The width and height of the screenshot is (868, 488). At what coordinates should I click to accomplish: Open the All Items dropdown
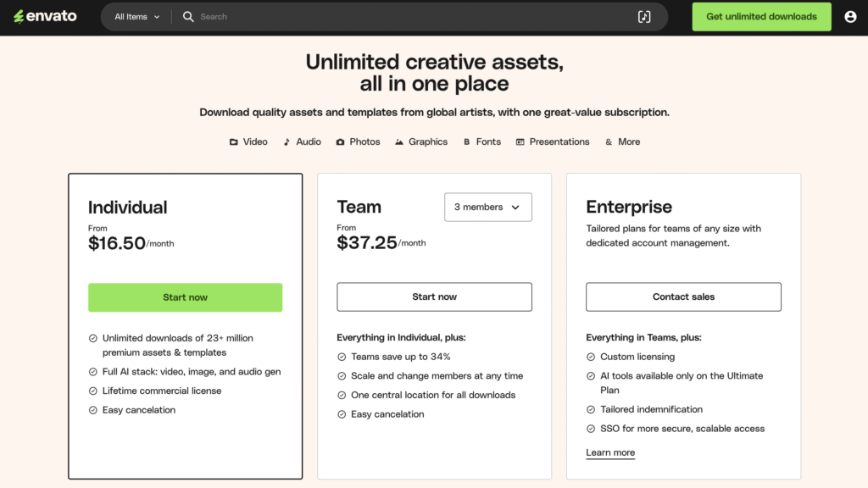pos(136,17)
